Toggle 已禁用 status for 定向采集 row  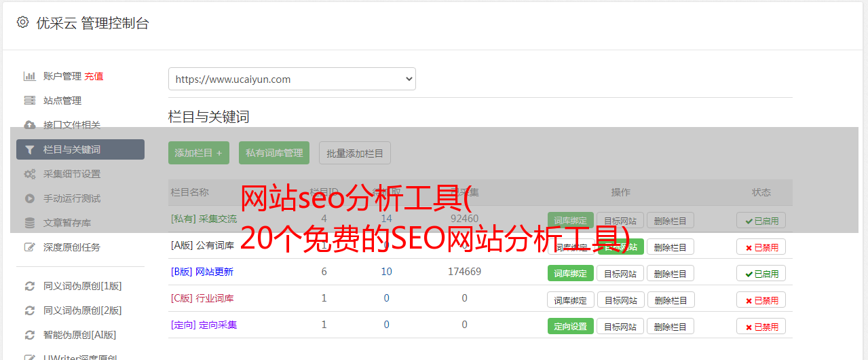(x=761, y=326)
